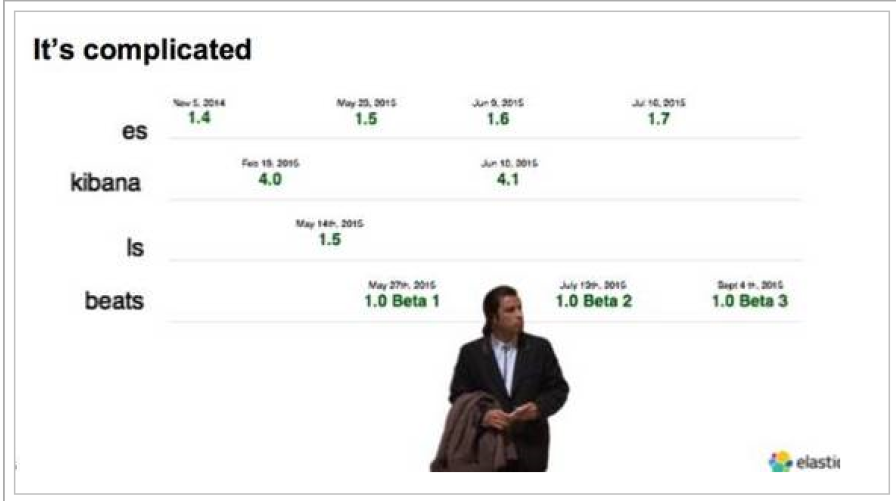Click the Elastic logo icon
This screenshot has width=896, height=501.
(x=780, y=461)
